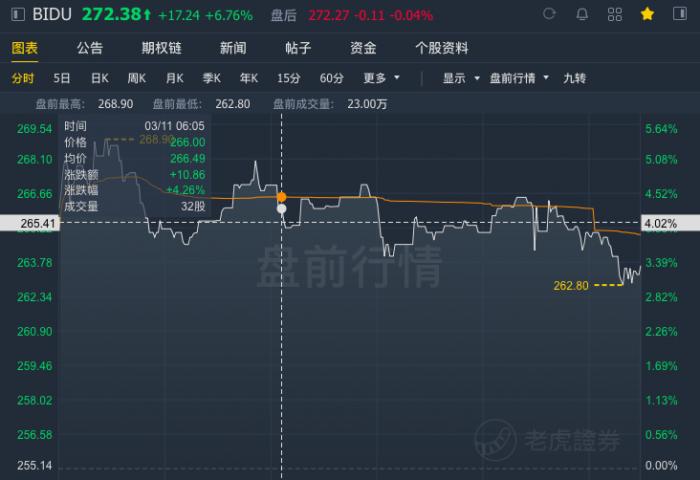The image size is (700, 480).
Task: Open the 个股资料 tab
Action: (441, 48)
